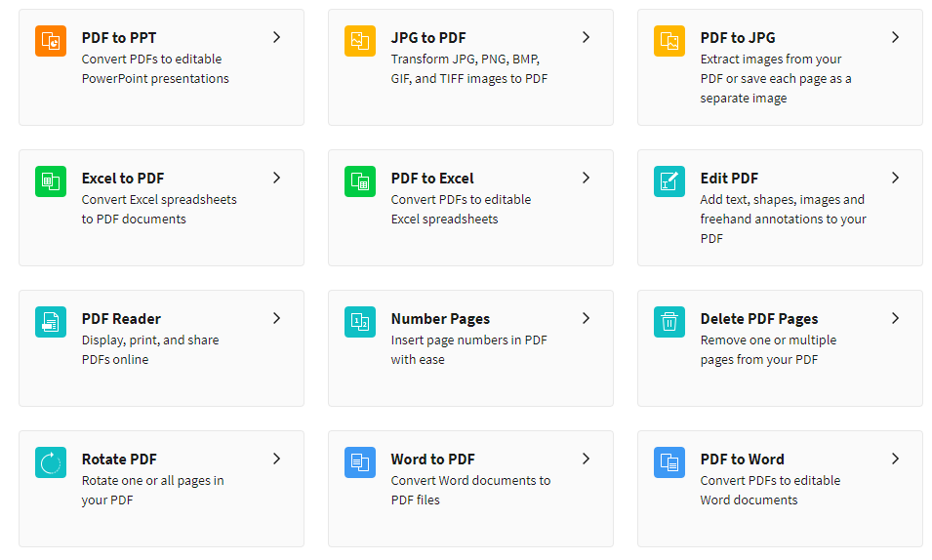
Task: Click the blue Word to PDF icon
Action: (x=360, y=462)
